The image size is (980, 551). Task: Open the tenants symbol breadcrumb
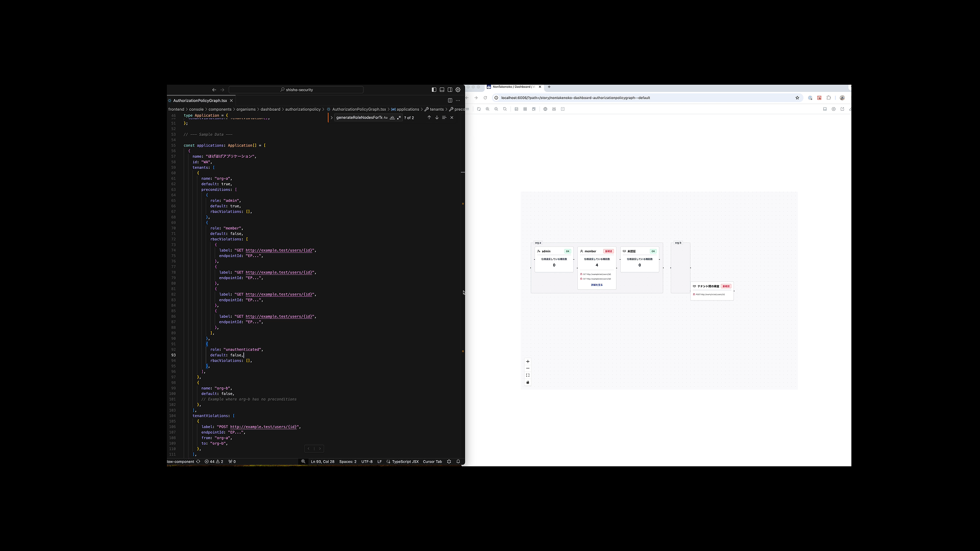point(434,109)
